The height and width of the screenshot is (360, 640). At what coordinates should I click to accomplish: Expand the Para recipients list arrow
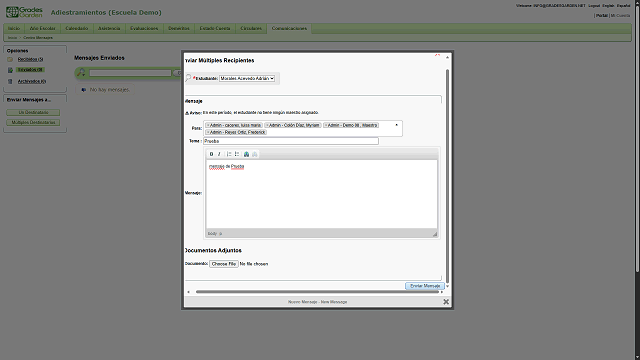(396, 125)
